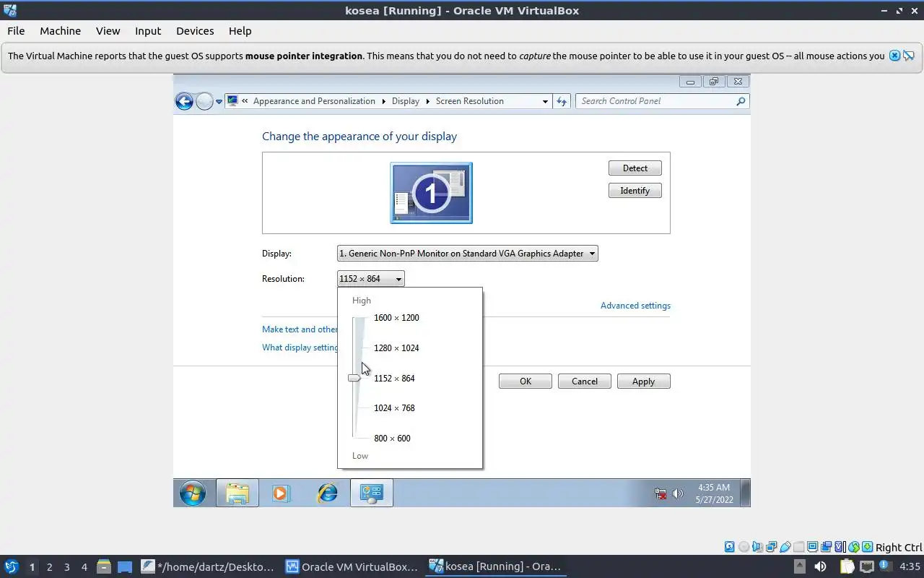
Task: Click the USB devices status icon
Action: click(785, 547)
